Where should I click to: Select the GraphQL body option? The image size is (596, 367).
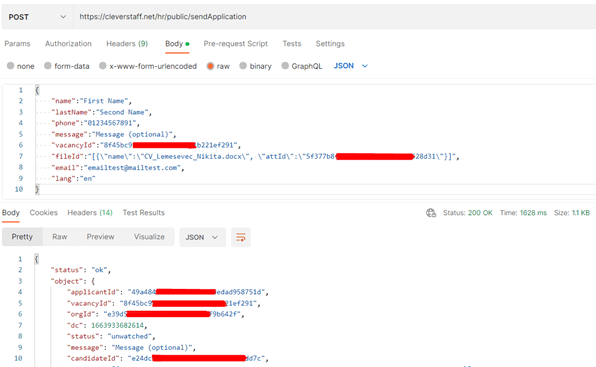[x=302, y=66]
